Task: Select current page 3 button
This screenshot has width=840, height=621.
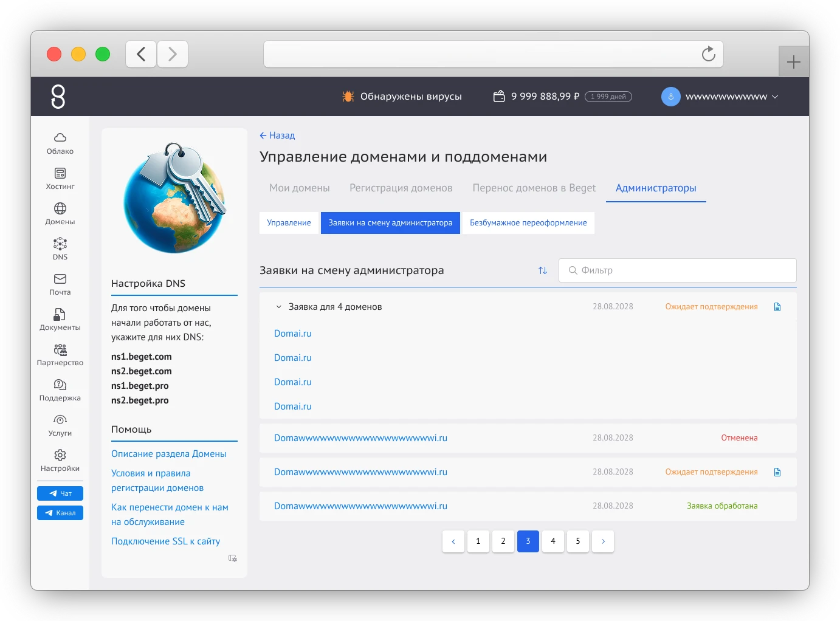Action: (x=528, y=541)
